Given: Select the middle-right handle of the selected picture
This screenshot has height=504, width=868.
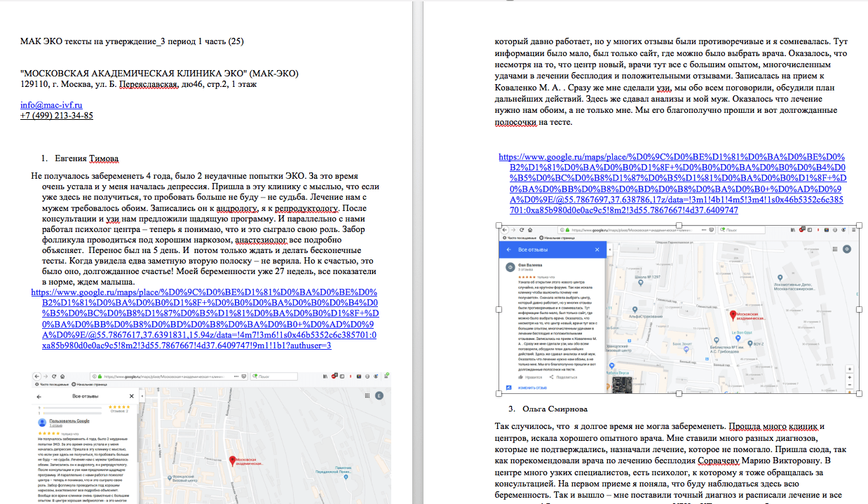Looking at the screenshot, I should [x=860, y=309].
